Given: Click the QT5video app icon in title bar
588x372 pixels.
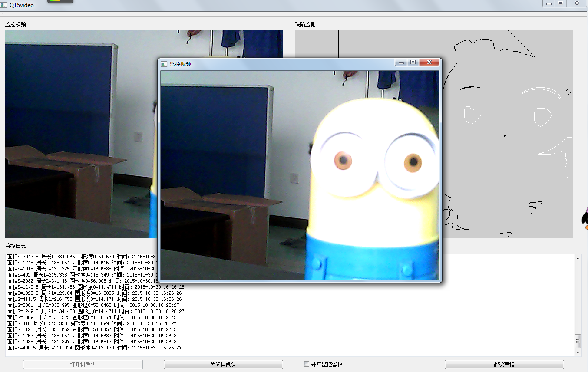Looking at the screenshot, I should pyautogui.click(x=3, y=5).
